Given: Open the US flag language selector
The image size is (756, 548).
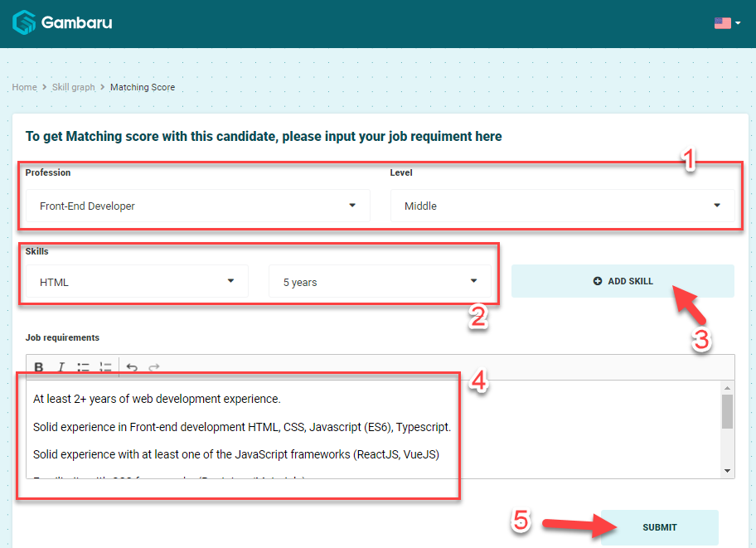Looking at the screenshot, I should (727, 23).
